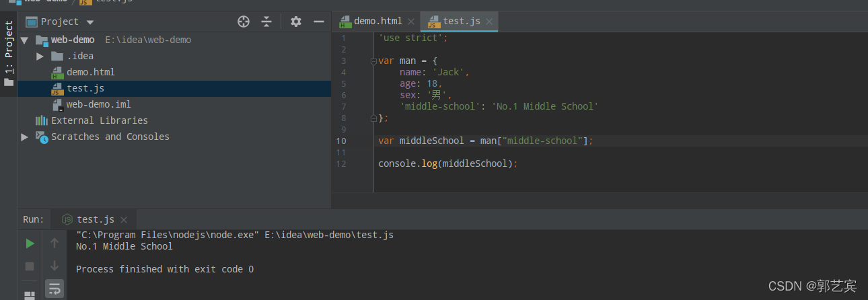Click the layout icon at Run panel bottom
The width and height of the screenshot is (868, 300).
(x=30, y=295)
